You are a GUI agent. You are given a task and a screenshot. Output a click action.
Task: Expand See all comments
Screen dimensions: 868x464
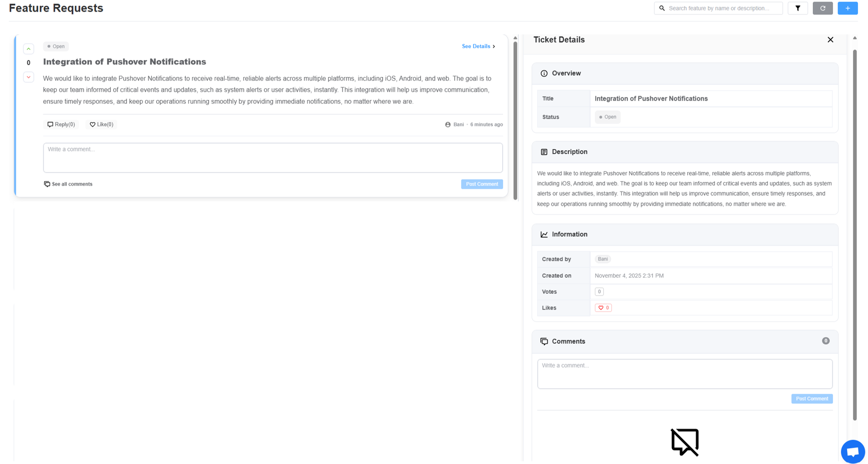[68, 184]
